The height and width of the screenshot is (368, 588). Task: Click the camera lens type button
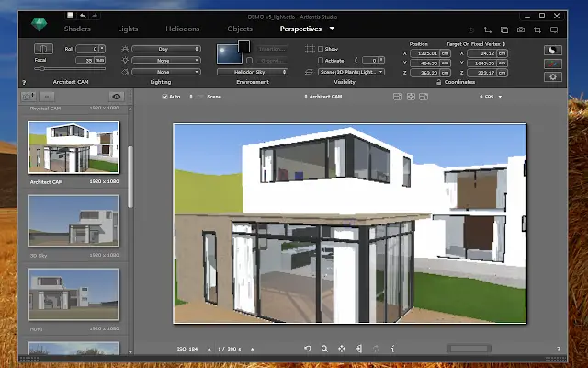point(43,49)
